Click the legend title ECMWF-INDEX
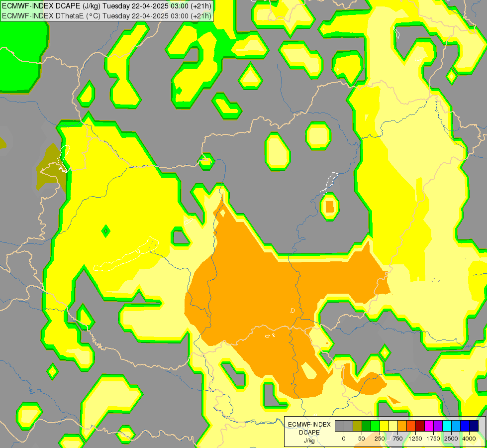 tap(309, 425)
